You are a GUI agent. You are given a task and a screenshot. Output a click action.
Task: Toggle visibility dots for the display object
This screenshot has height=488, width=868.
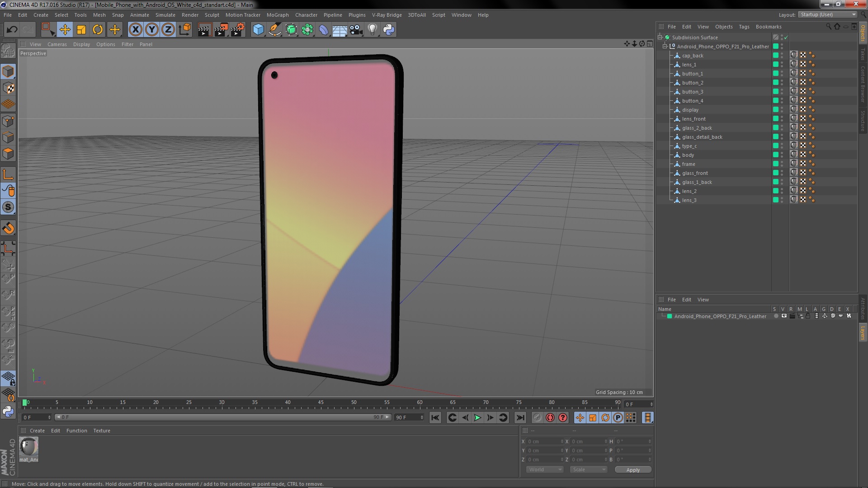tap(782, 109)
